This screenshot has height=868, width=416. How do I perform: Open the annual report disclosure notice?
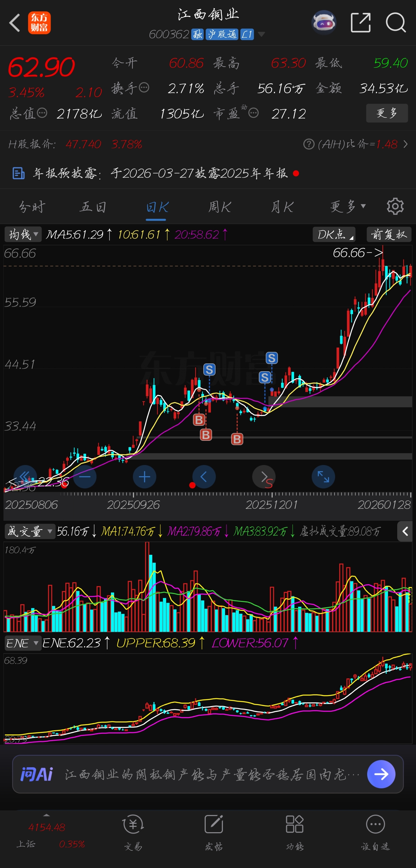coord(160,173)
